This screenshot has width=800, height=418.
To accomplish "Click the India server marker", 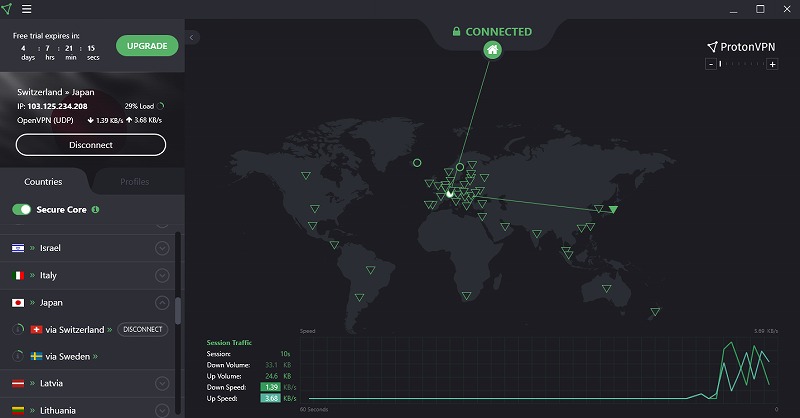I will (537, 234).
